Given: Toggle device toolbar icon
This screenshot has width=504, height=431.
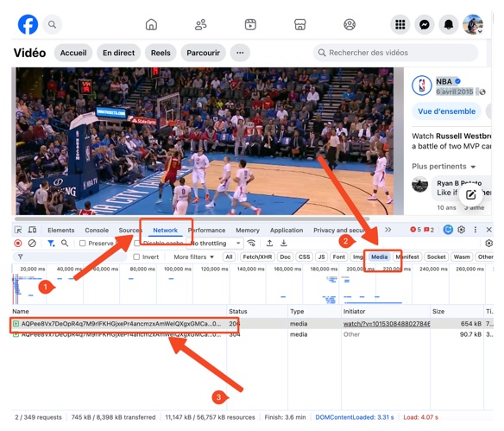Looking at the screenshot, I should pyautogui.click(x=32, y=230).
